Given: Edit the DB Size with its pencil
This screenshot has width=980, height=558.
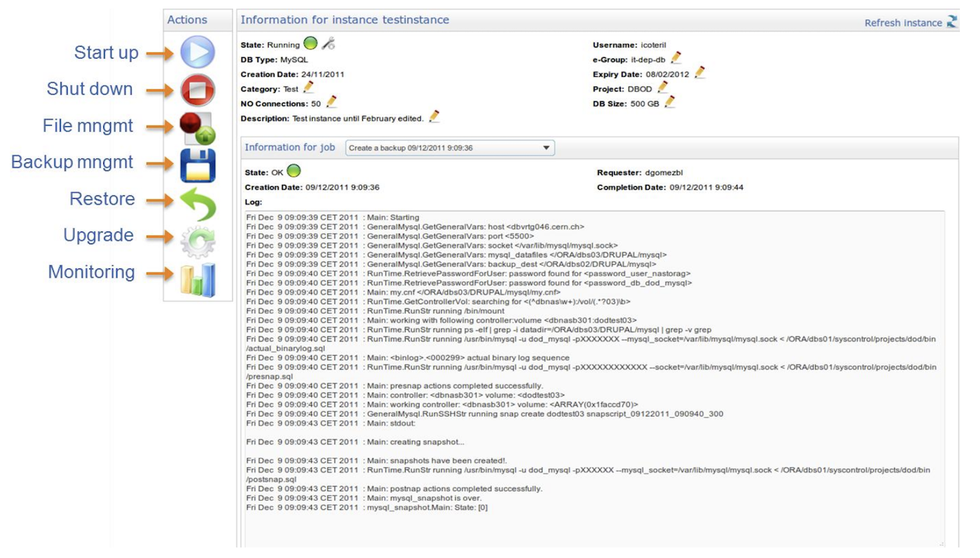Looking at the screenshot, I should pos(669,100).
